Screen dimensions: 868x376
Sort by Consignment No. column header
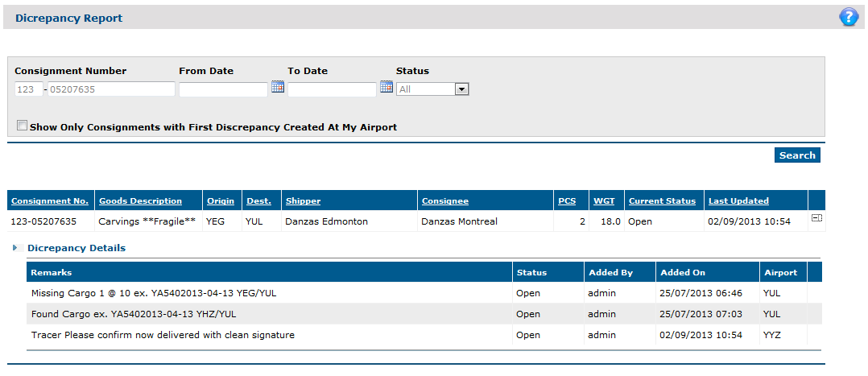coord(50,201)
